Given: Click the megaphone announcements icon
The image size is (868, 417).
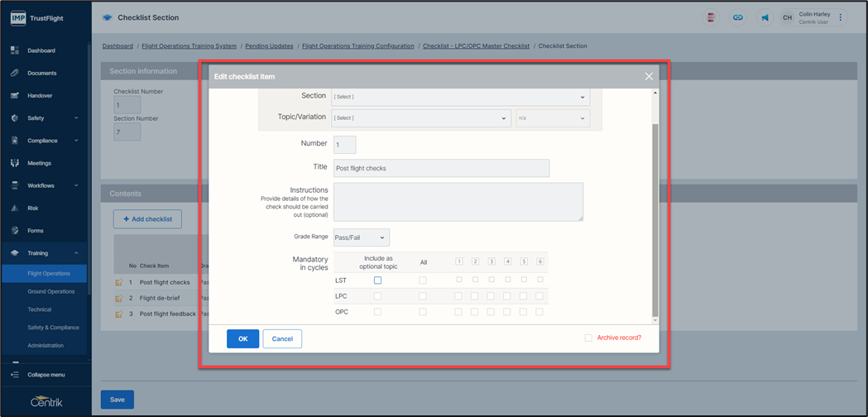Looking at the screenshot, I should (x=765, y=17).
